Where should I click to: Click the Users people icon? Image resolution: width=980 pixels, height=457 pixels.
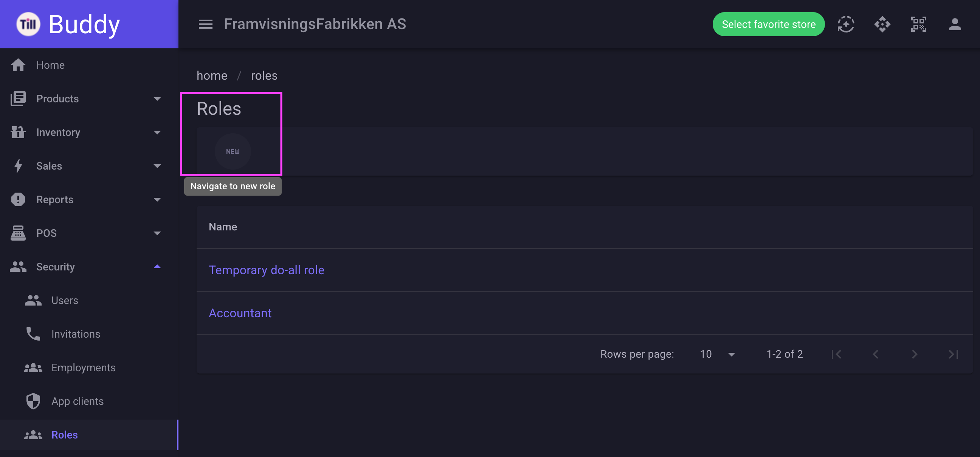(33, 300)
